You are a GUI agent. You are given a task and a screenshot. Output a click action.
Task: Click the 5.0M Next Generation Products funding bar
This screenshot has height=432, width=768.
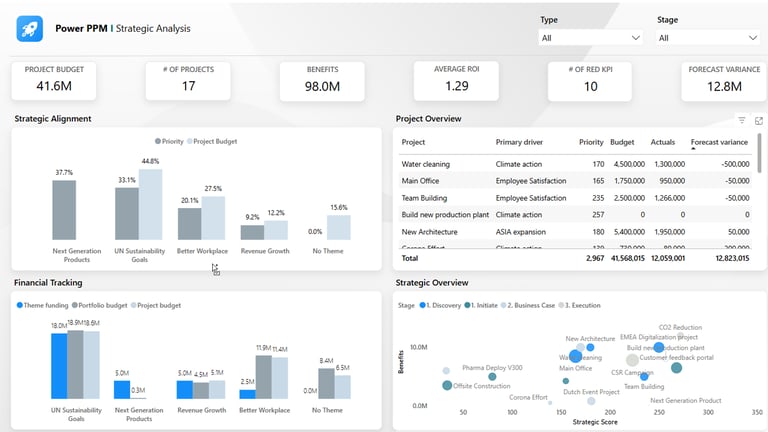pyautogui.click(x=122, y=389)
